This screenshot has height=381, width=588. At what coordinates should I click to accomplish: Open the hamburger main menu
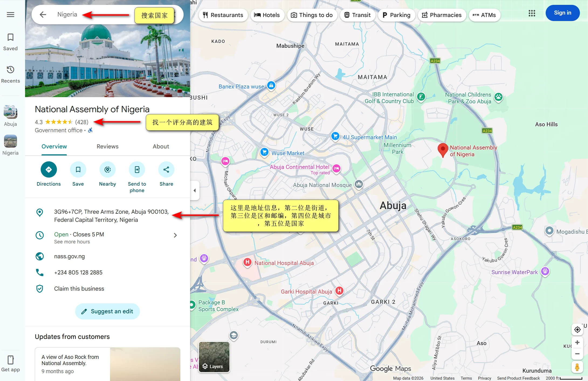[11, 15]
